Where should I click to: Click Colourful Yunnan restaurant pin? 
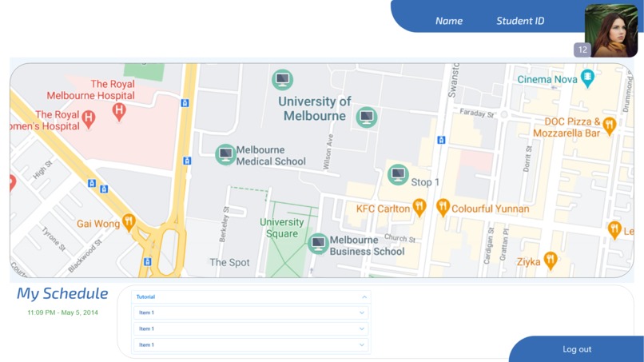point(443,208)
